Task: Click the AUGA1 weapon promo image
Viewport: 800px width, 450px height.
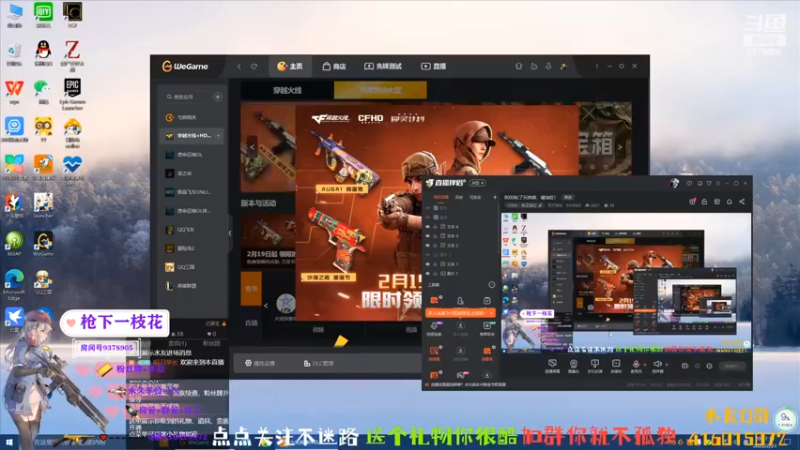Action: [x=345, y=163]
